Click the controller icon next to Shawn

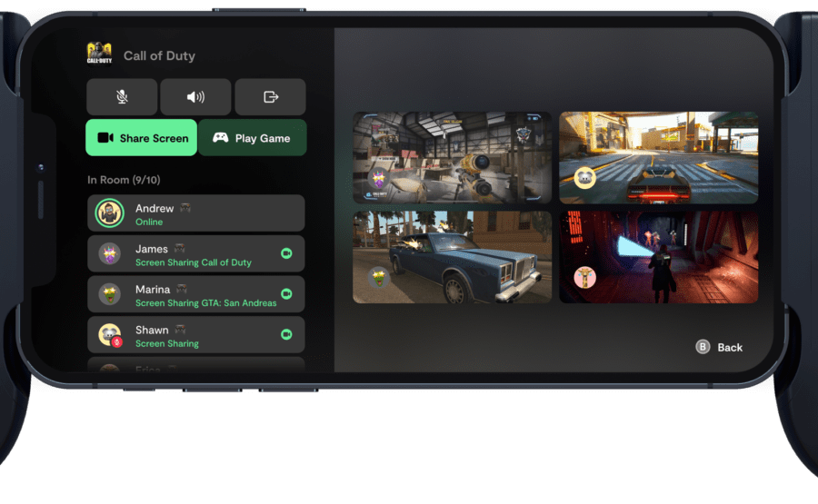[180, 330]
